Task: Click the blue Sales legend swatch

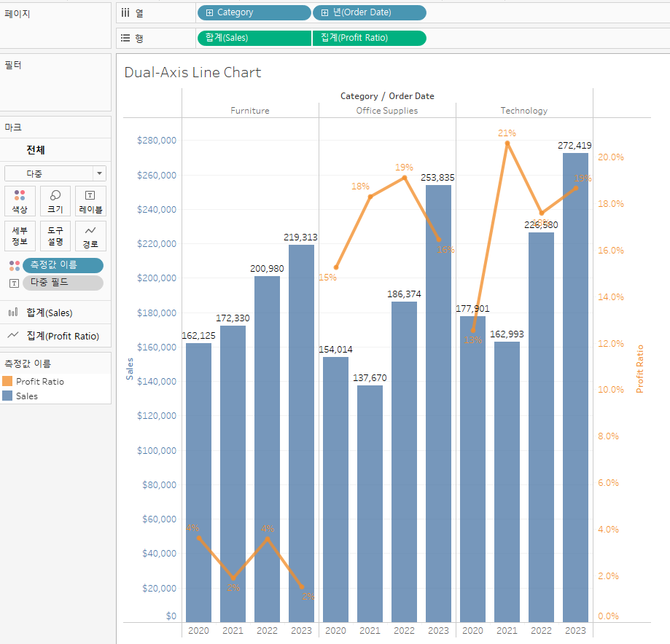Action: (7, 396)
